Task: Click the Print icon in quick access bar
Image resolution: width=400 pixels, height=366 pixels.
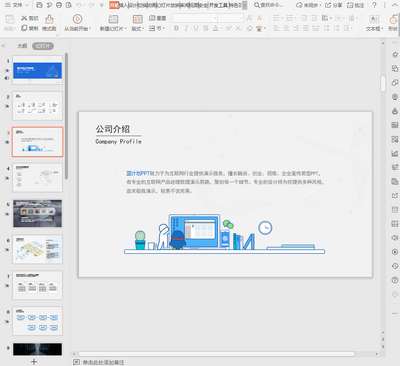Action: (x=59, y=5)
